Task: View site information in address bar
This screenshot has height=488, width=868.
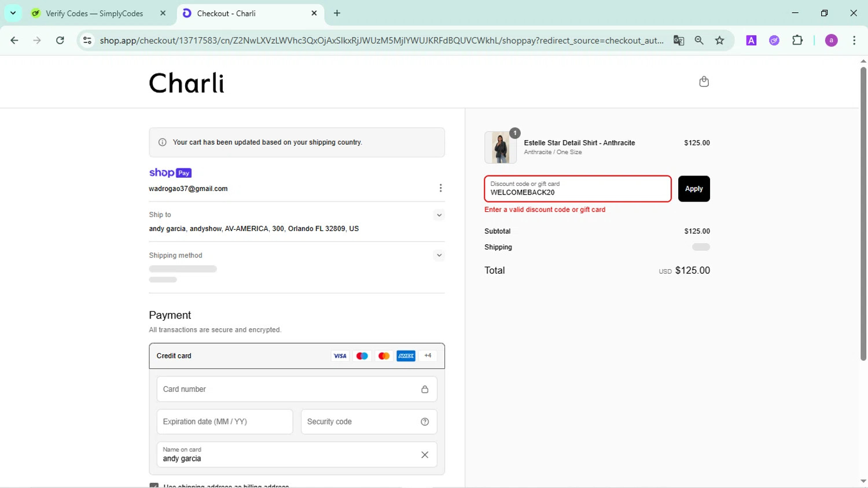Action: 87,41
